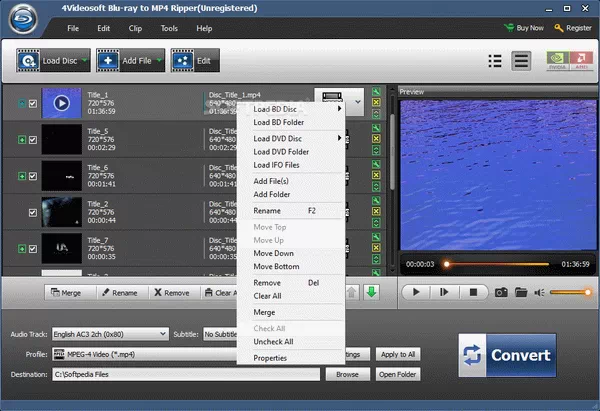
Task: Expand Title_5 with green plus
Action: pyautogui.click(x=22, y=140)
